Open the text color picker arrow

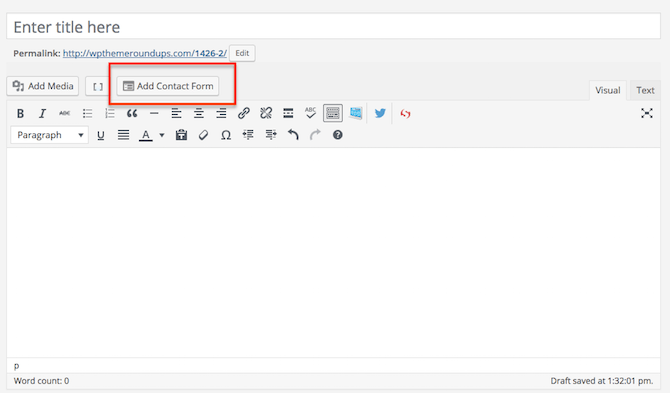162,135
